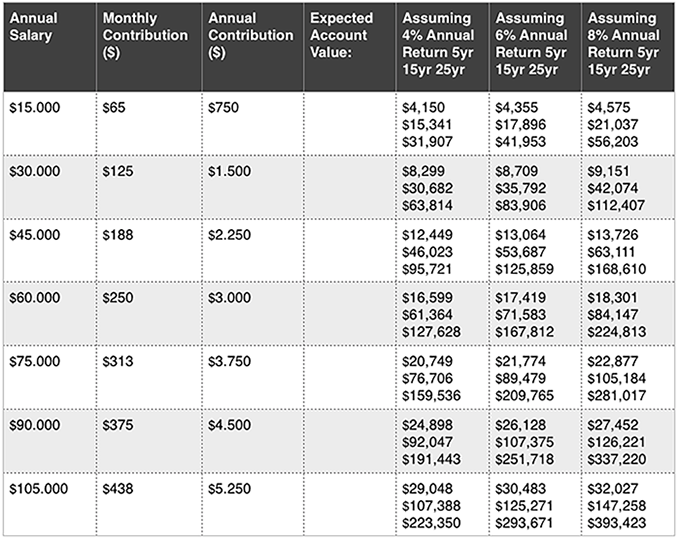Image resolution: width=680 pixels, height=541 pixels.
Task: Click the $41,953 value in the first row
Action: coord(522,142)
